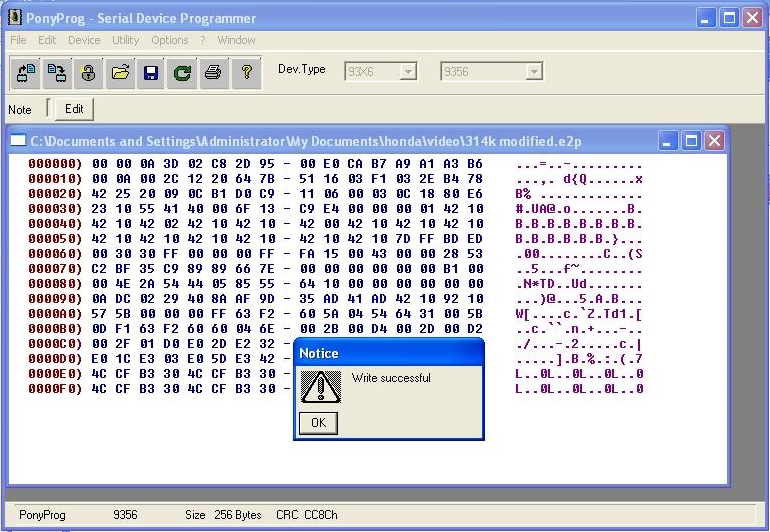770x532 pixels.
Task: Click address 0000E0) in hex view
Action: tap(55, 373)
